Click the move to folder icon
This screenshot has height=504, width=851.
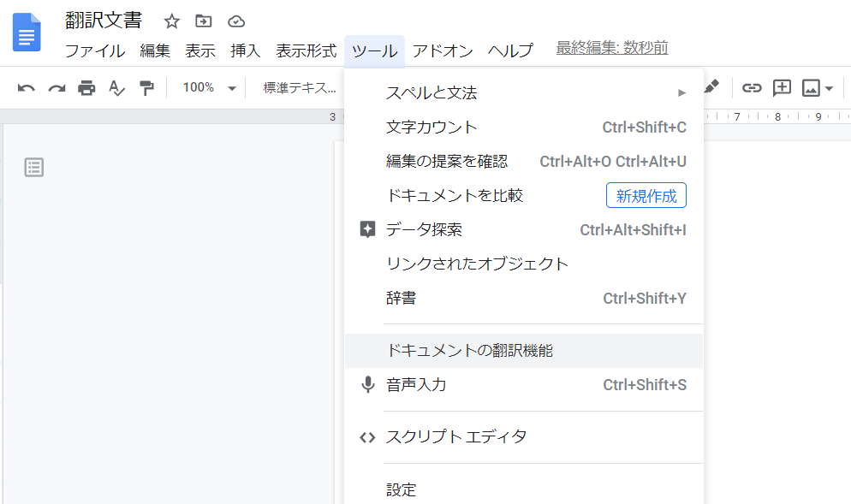click(204, 21)
